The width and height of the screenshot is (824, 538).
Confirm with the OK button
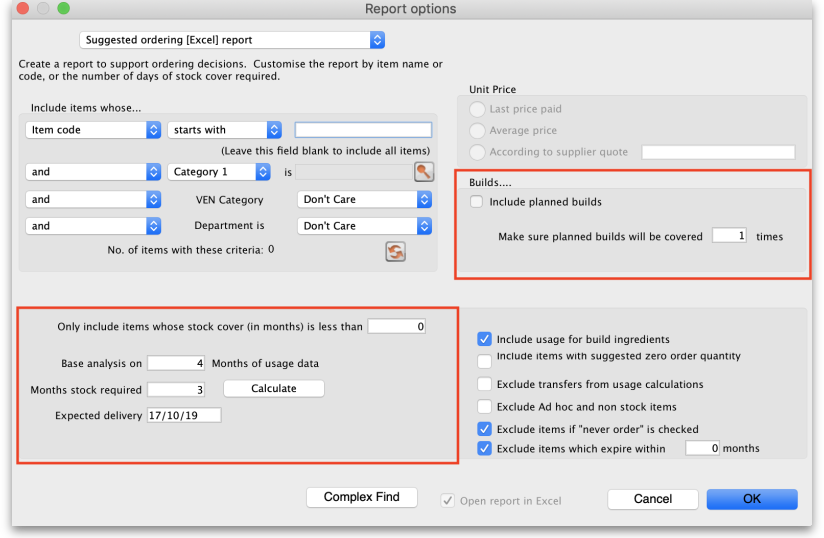point(751,498)
